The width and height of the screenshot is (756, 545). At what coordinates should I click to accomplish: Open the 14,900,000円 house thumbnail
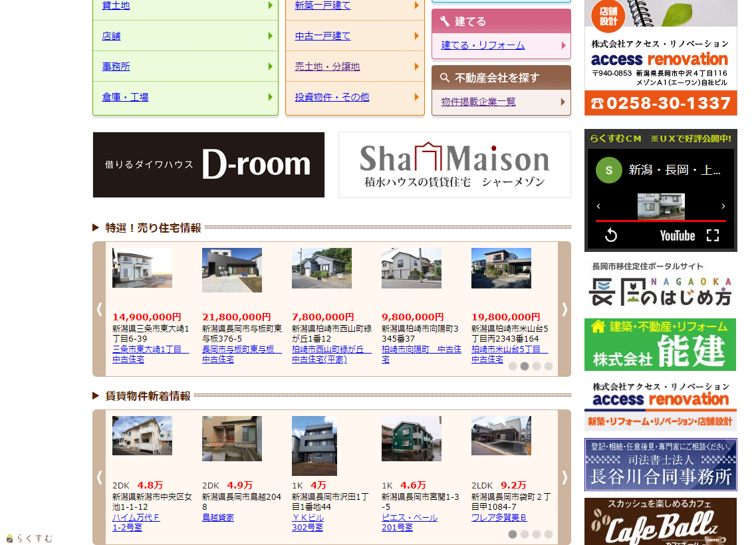142,268
